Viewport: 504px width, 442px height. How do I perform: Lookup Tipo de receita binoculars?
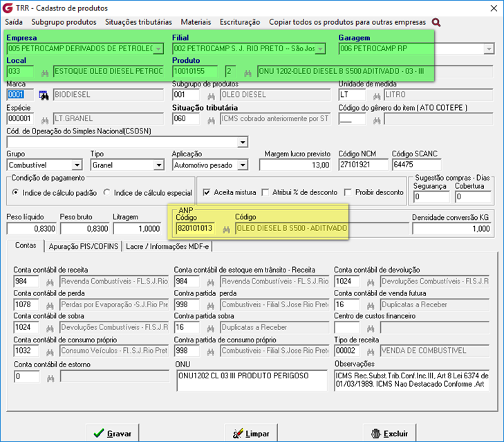click(x=371, y=352)
